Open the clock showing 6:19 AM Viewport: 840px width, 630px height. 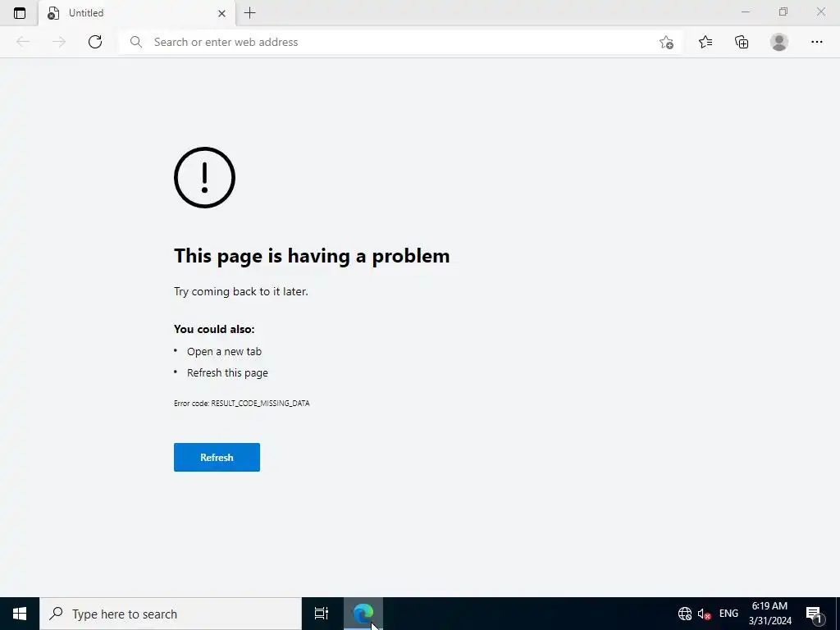(769, 614)
